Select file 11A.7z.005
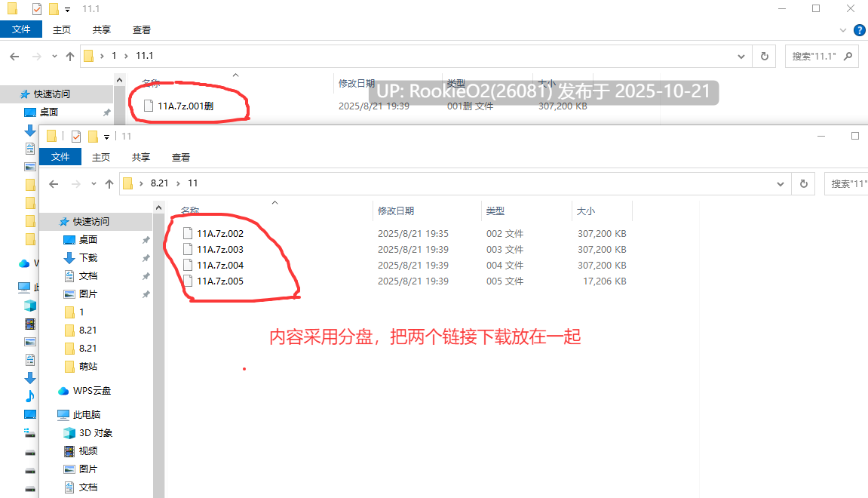Image resolution: width=868 pixels, height=498 pixels. (x=220, y=281)
